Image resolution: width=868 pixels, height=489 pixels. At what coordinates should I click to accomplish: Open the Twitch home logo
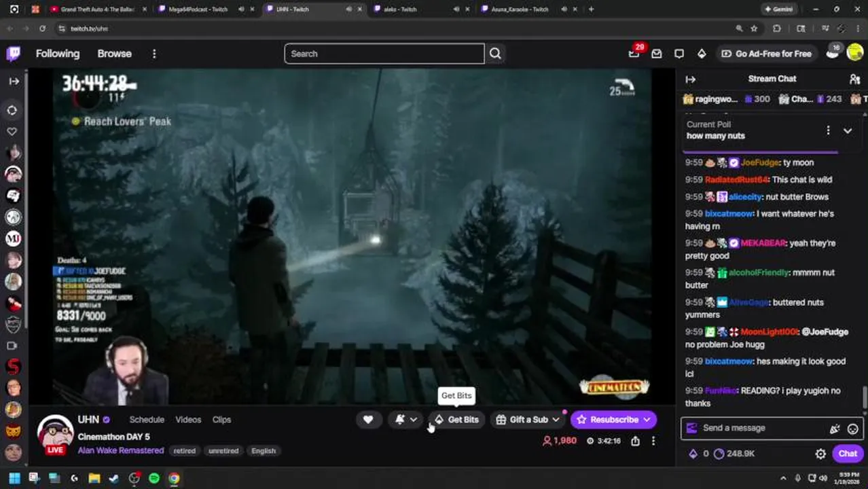13,54
